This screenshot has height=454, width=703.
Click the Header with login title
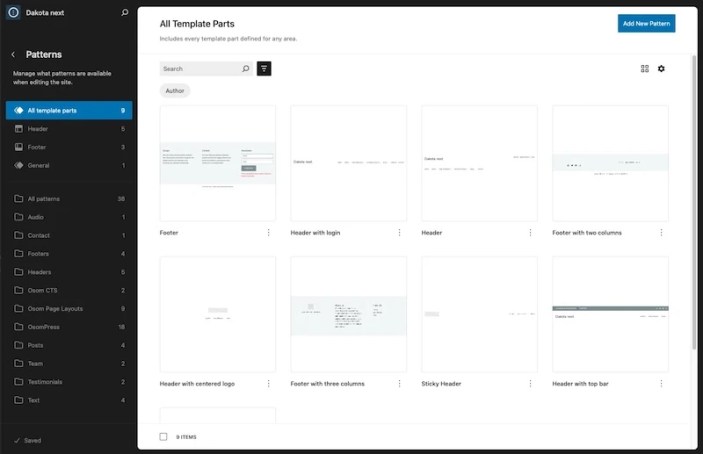(315, 233)
